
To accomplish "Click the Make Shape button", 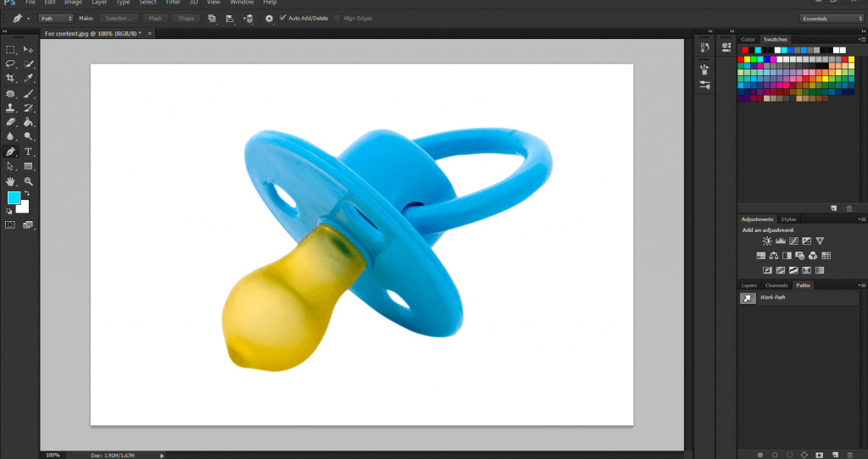I will pyautogui.click(x=186, y=19).
